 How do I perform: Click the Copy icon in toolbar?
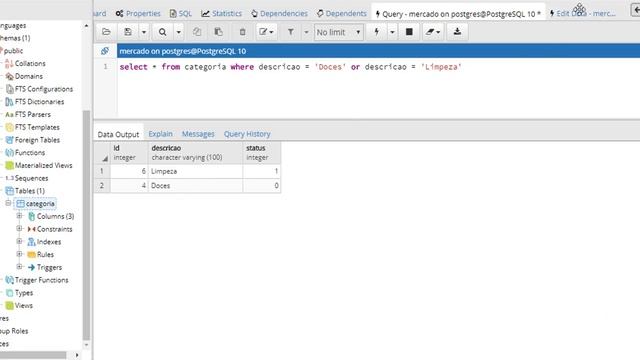[197, 32]
